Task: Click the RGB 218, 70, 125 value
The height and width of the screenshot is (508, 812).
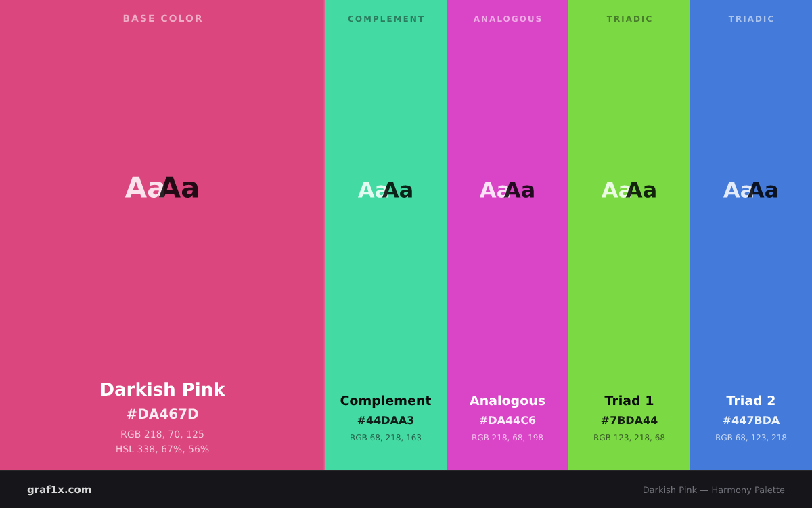Action: pos(162,434)
